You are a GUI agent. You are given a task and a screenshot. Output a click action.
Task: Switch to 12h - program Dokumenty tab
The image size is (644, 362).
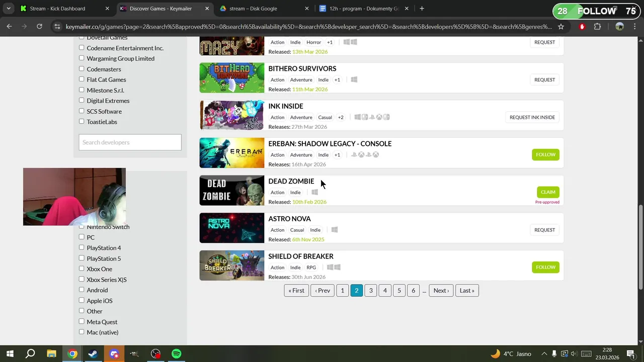pos(364,9)
